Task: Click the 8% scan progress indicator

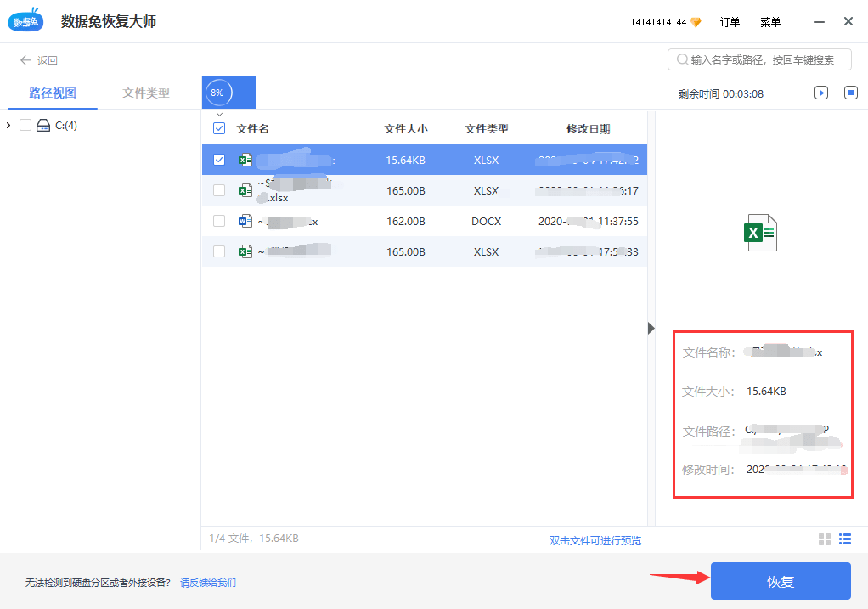Action: pos(217,93)
